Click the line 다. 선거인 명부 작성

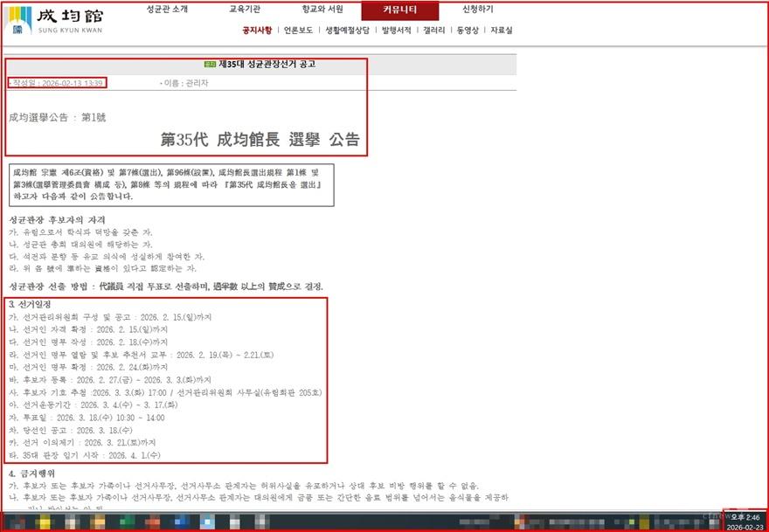[x=89, y=342]
